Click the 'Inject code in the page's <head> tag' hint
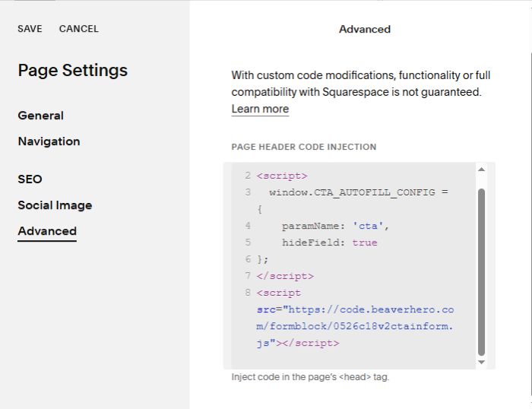This screenshot has height=409, width=532. click(x=310, y=377)
